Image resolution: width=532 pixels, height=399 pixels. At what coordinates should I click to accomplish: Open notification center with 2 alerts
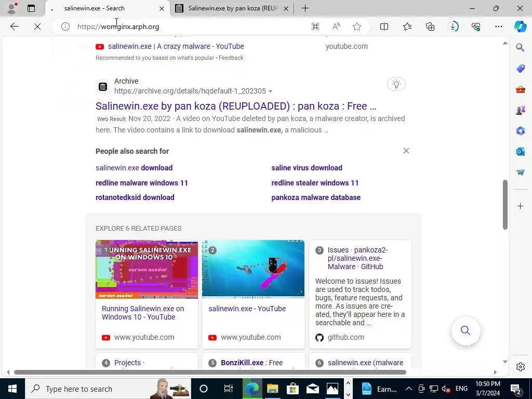pos(516,389)
